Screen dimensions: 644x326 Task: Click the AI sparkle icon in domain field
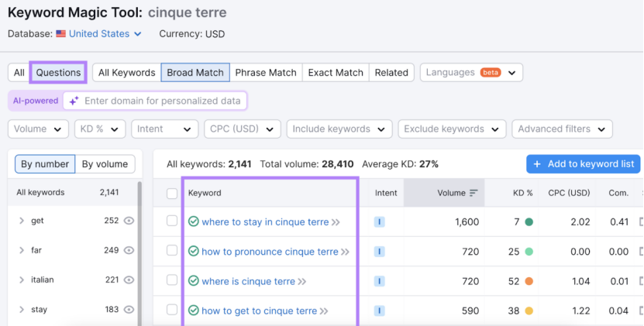pos(74,101)
